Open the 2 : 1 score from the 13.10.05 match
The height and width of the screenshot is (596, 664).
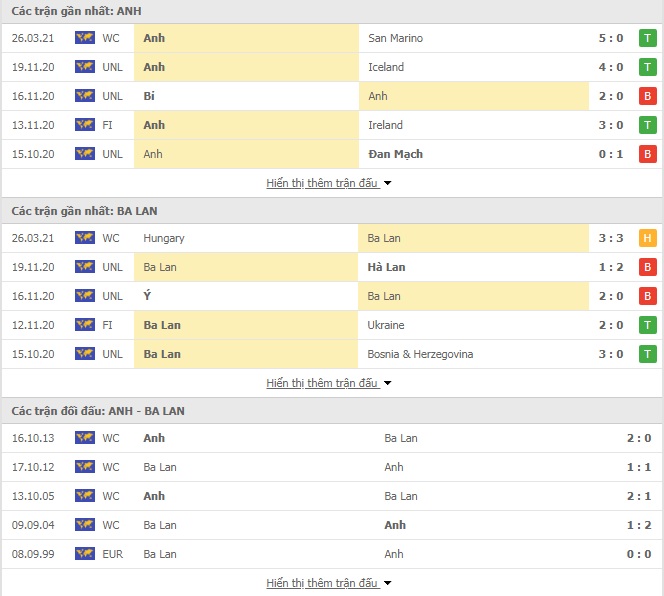click(639, 496)
